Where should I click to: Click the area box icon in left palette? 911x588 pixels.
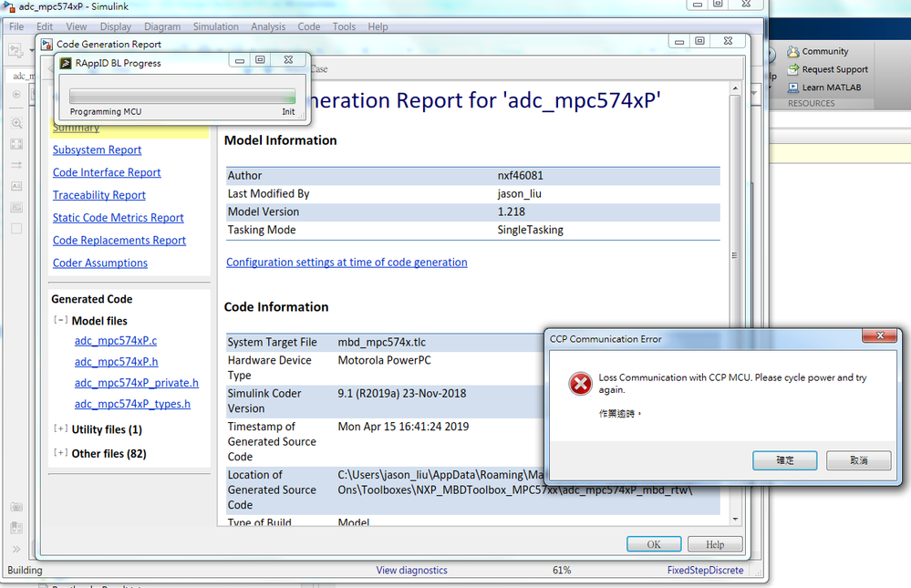coord(16,228)
